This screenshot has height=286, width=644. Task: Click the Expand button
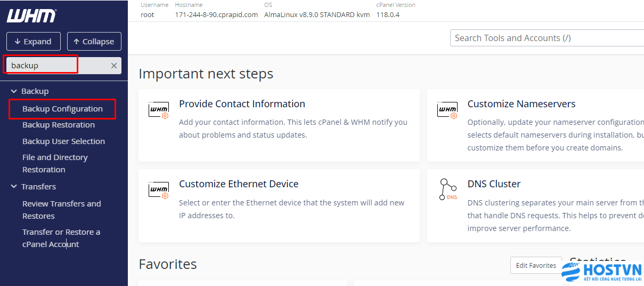point(34,42)
